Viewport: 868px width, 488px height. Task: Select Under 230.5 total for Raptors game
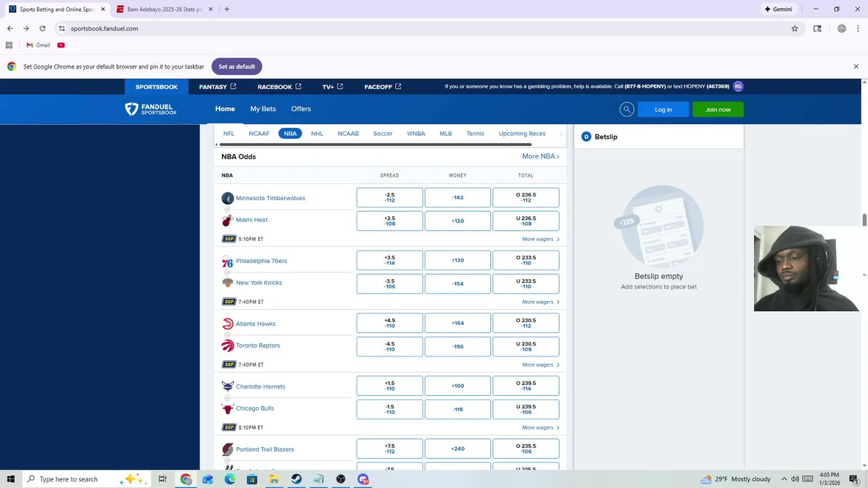point(526,346)
